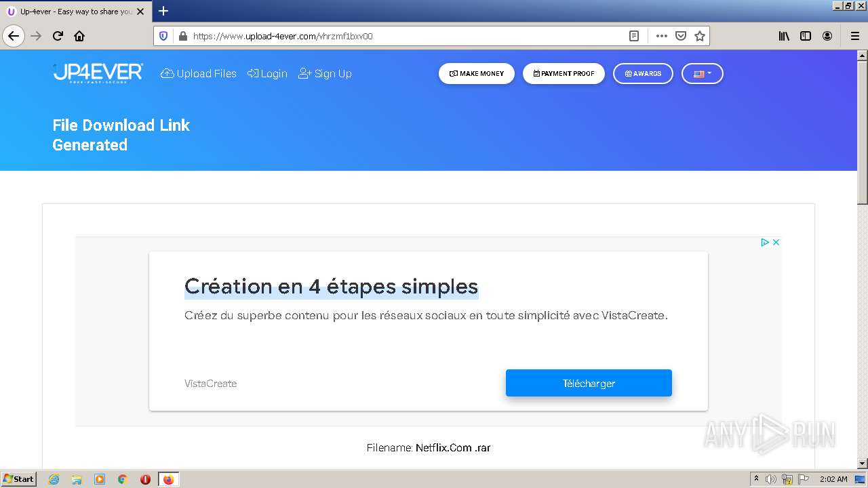Open Firefox account icon
This screenshot has height=488, width=868.
(827, 36)
